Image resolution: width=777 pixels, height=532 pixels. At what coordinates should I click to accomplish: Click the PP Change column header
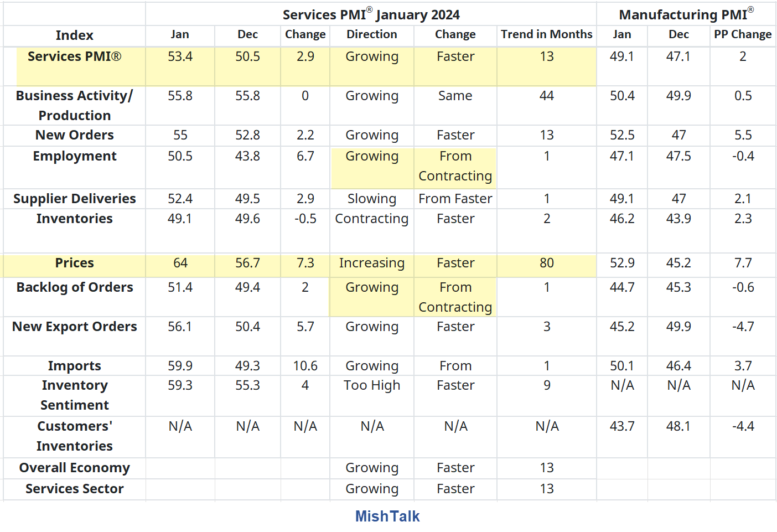click(x=742, y=34)
